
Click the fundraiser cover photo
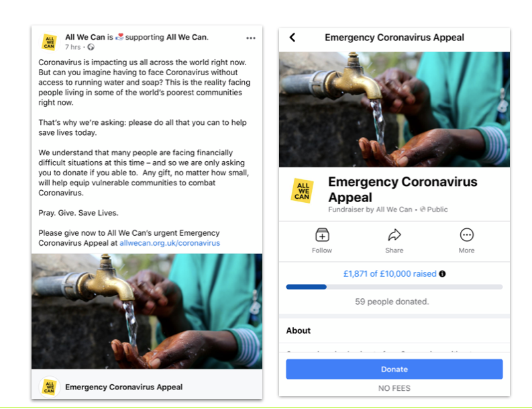[x=394, y=109]
